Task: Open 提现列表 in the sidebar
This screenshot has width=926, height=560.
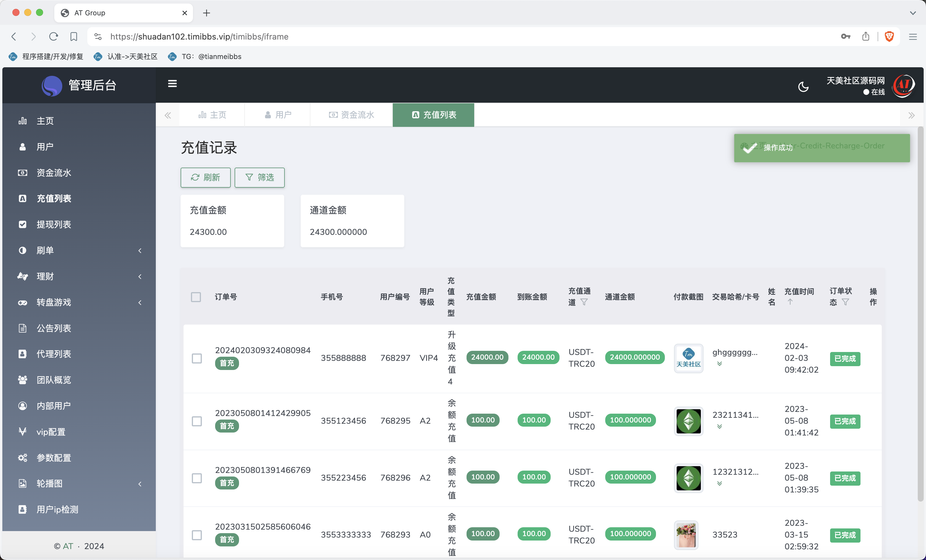Action: tap(54, 224)
